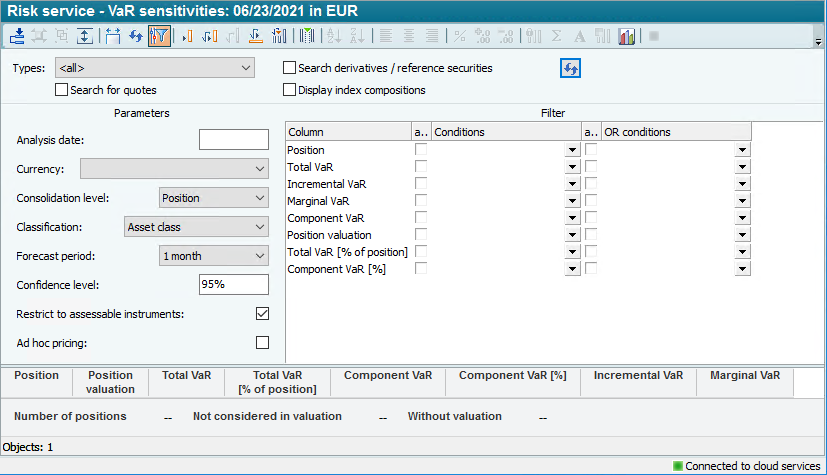Click the Confidence level field showing 95%
The width and height of the screenshot is (827, 475).
[234, 285]
